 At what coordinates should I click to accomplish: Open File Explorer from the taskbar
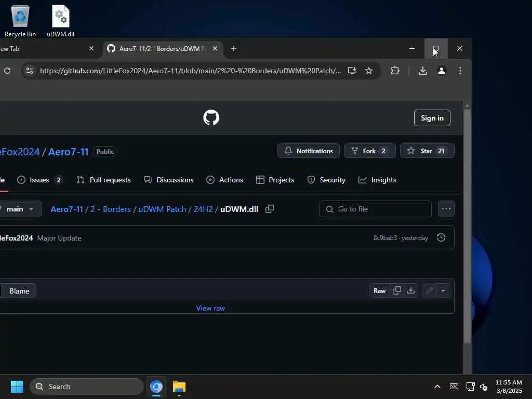coord(179,387)
